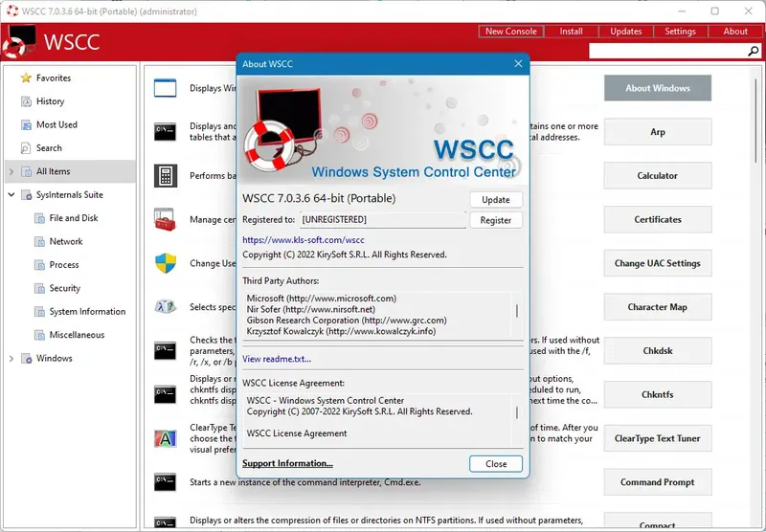766x532 pixels.
Task: Click the Certificates toolbox icon
Action: 165,220
